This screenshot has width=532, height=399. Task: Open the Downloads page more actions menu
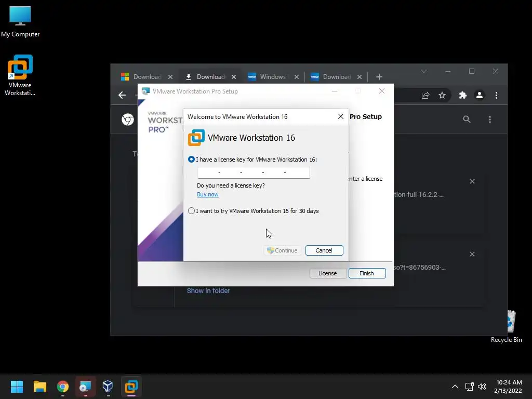(x=490, y=119)
